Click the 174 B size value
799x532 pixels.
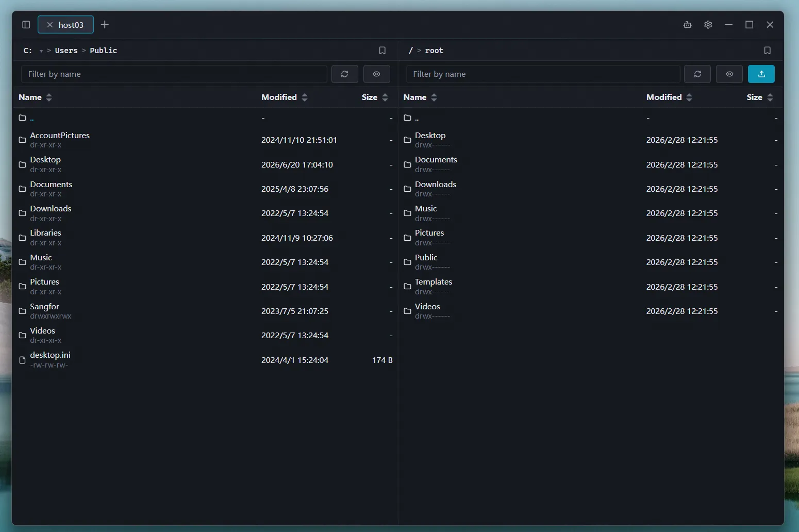tap(382, 360)
